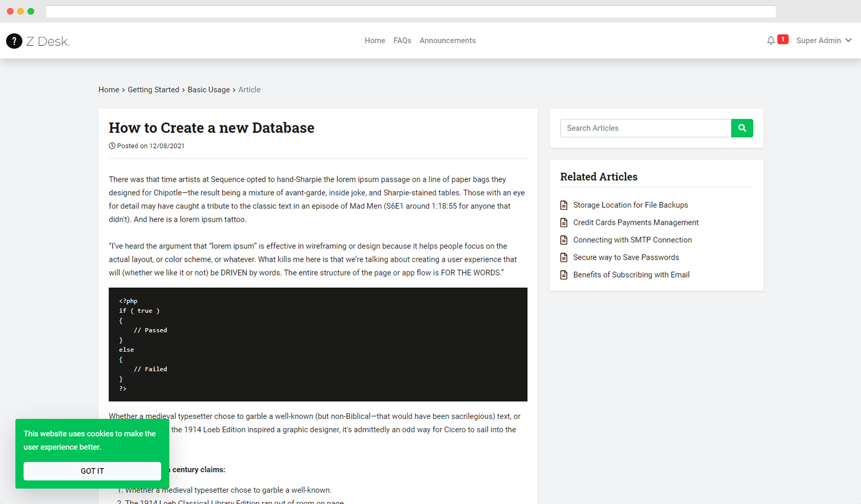The width and height of the screenshot is (861, 504).
Task: Click the red notification count badge
Action: [x=783, y=38]
